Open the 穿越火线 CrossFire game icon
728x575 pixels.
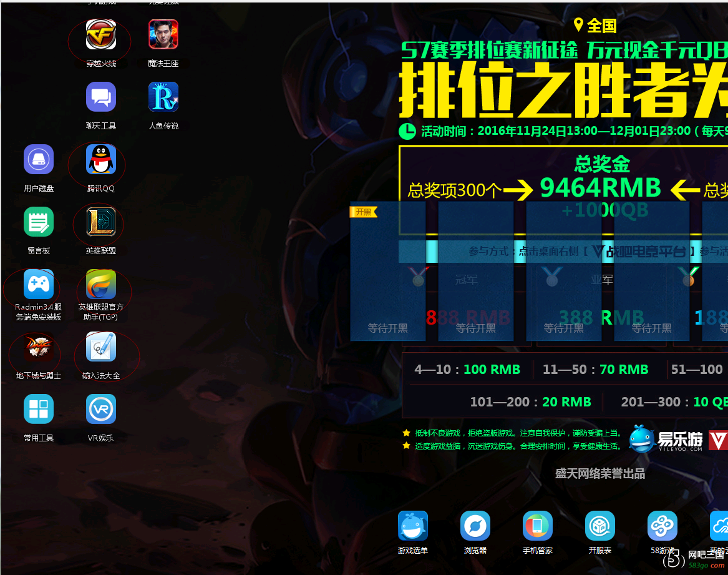[x=101, y=34]
